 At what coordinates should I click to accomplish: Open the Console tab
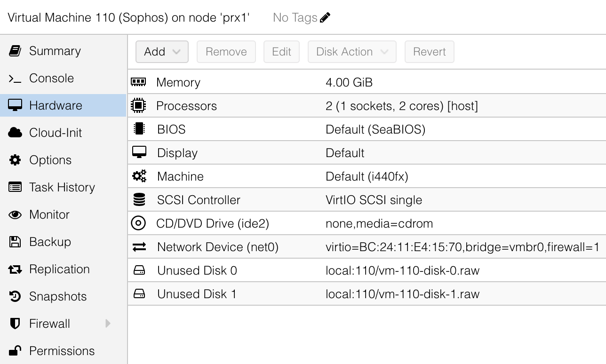pos(51,78)
